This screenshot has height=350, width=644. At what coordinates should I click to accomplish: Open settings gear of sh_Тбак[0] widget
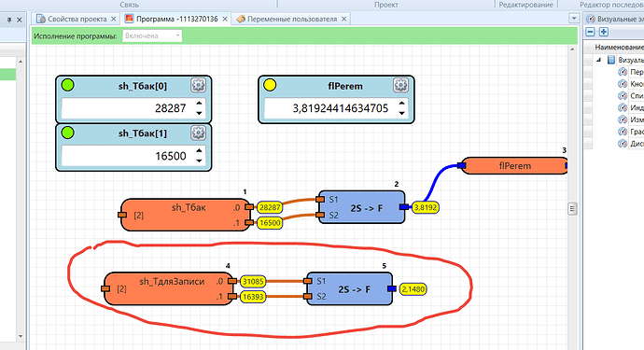pos(199,85)
